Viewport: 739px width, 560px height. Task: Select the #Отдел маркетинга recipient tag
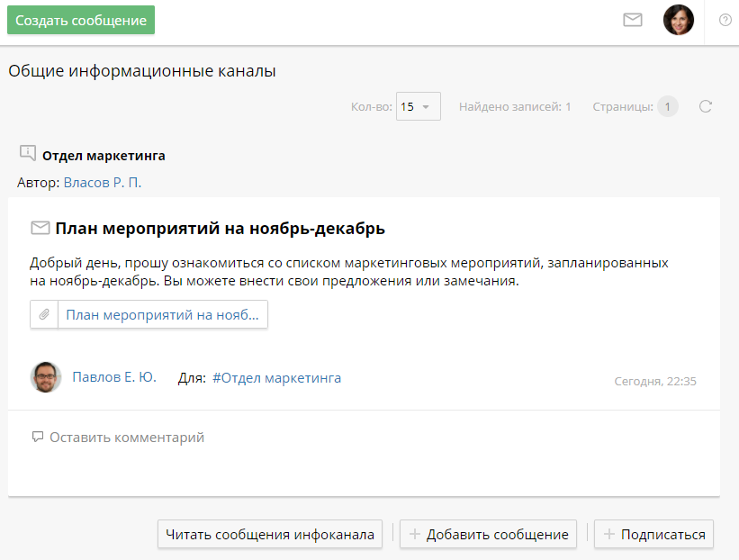(x=276, y=378)
